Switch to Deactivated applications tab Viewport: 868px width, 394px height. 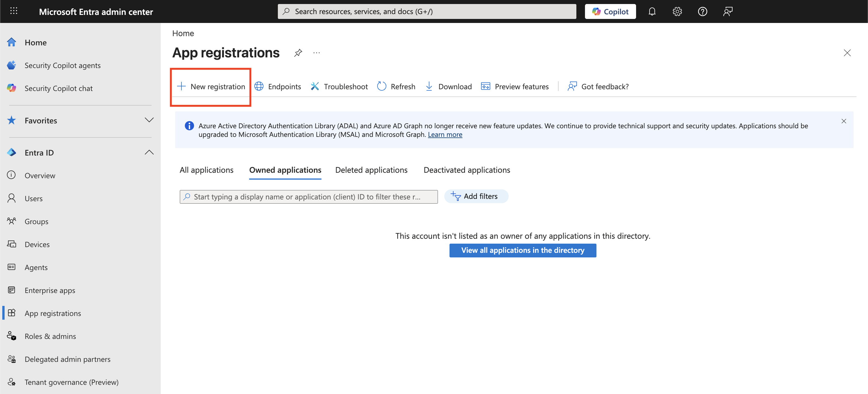tap(467, 170)
